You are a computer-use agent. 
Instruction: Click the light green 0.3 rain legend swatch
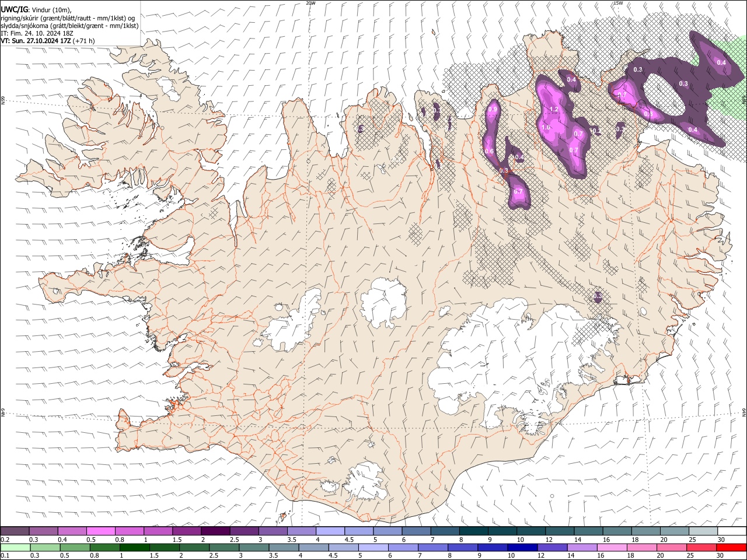coord(45,547)
